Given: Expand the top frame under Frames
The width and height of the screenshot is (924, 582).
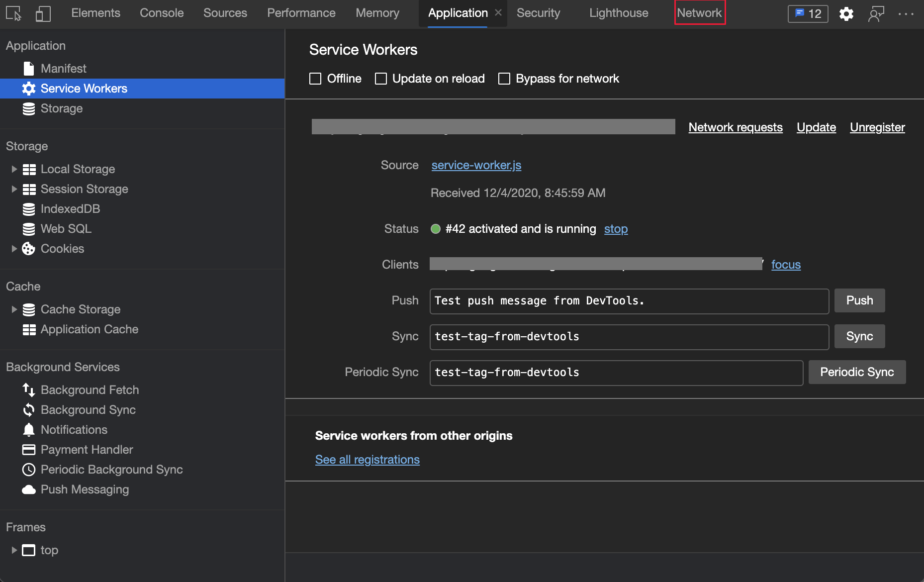Looking at the screenshot, I should (13, 550).
